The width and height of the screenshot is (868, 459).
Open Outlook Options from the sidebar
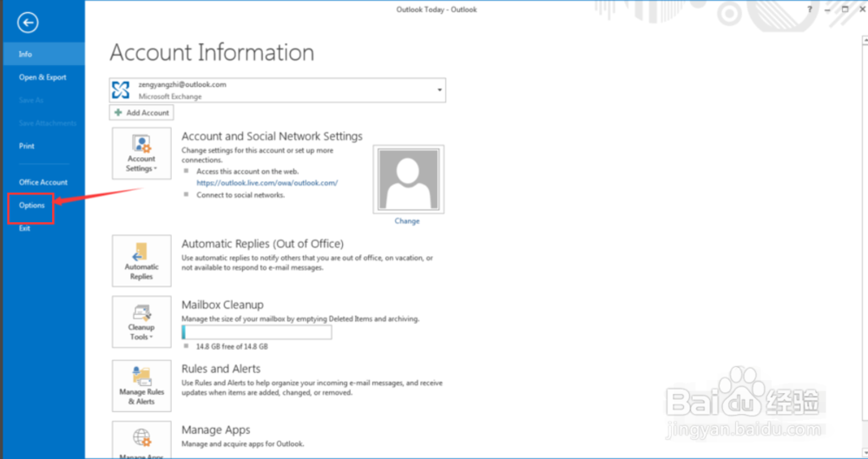tap(31, 206)
